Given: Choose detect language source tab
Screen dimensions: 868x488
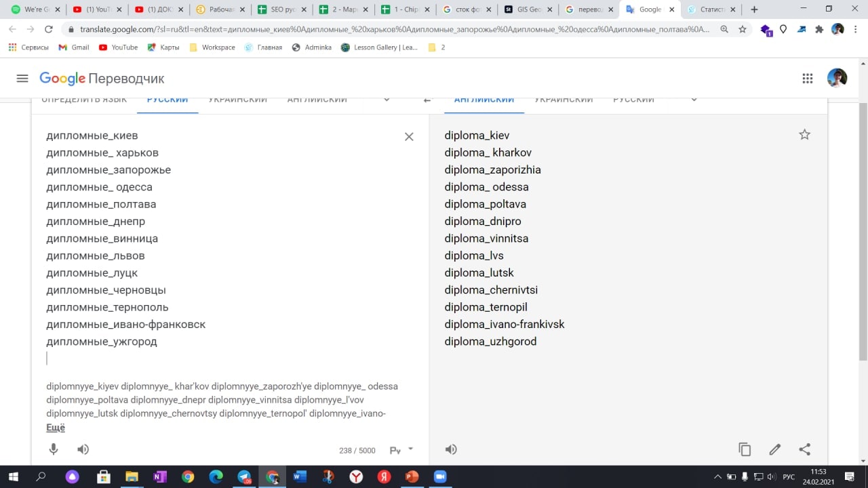Looking at the screenshot, I should click(x=84, y=100).
